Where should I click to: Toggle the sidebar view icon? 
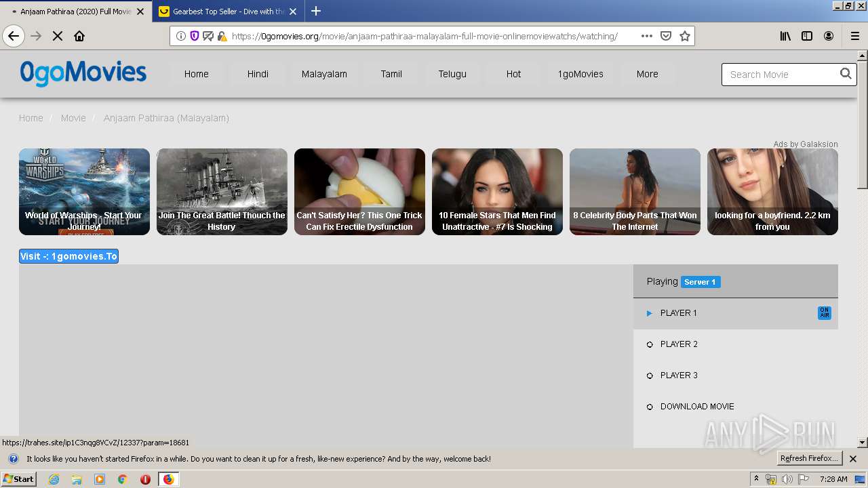coord(807,37)
